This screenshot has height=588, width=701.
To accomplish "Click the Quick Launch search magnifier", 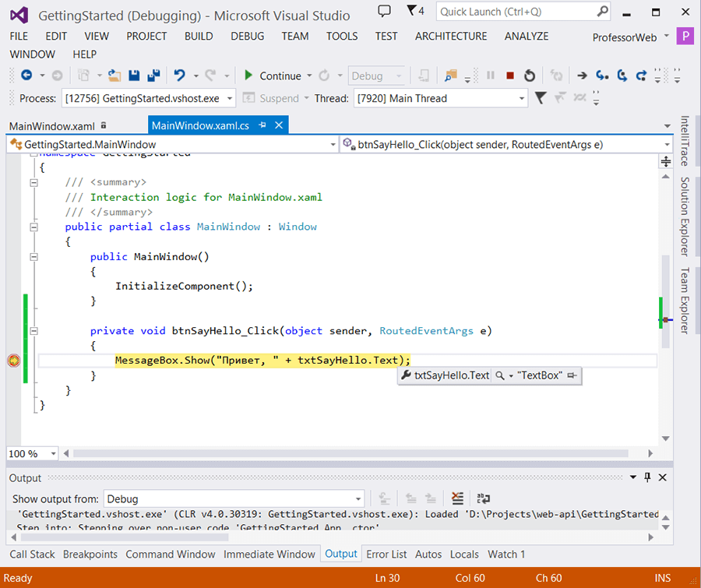I will (x=602, y=11).
